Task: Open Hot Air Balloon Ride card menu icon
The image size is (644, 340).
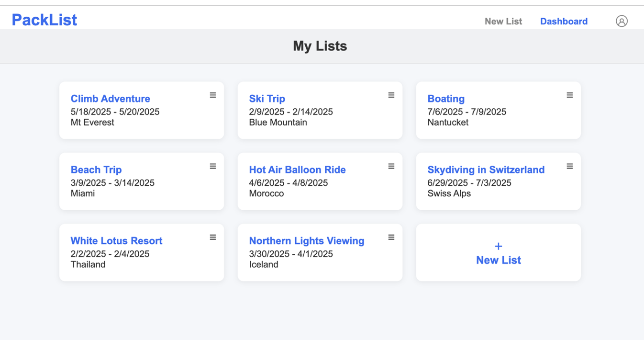Action: coord(391,166)
